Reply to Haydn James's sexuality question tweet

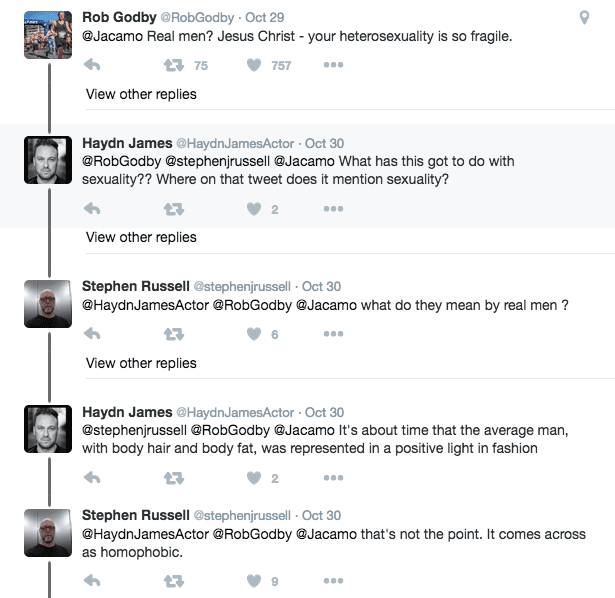click(x=92, y=209)
